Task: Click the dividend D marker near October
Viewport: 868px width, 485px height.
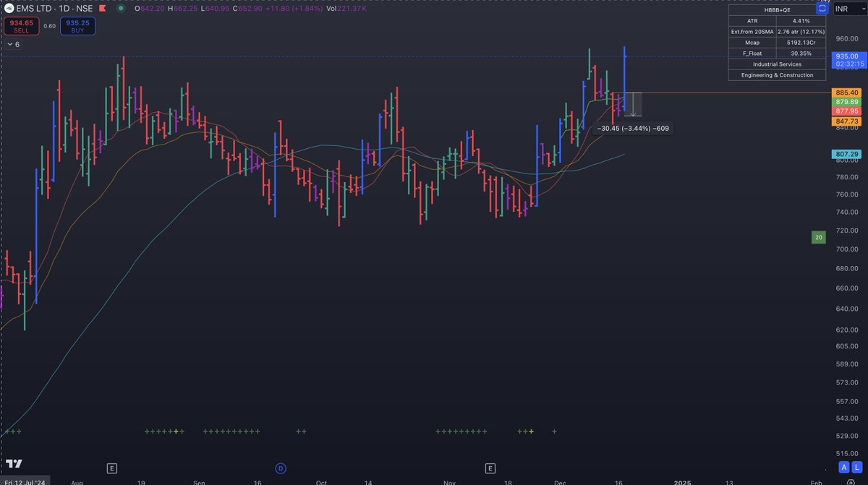Action: [281, 468]
